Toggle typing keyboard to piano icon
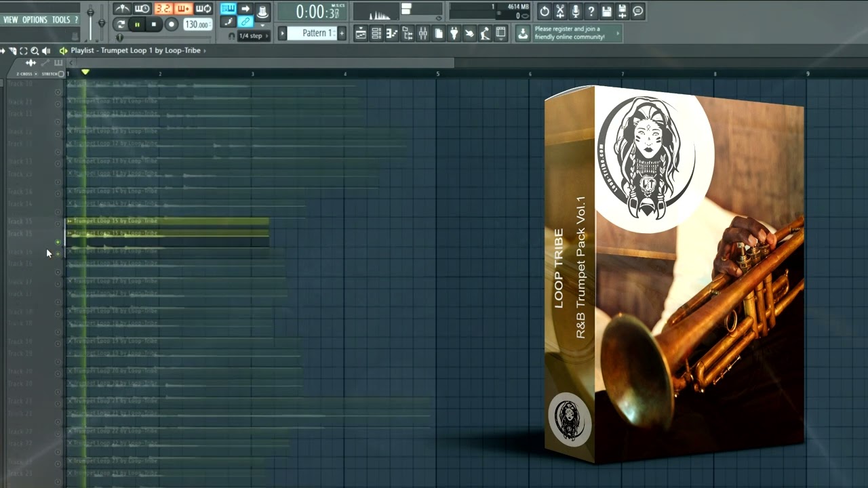 point(229,9)
